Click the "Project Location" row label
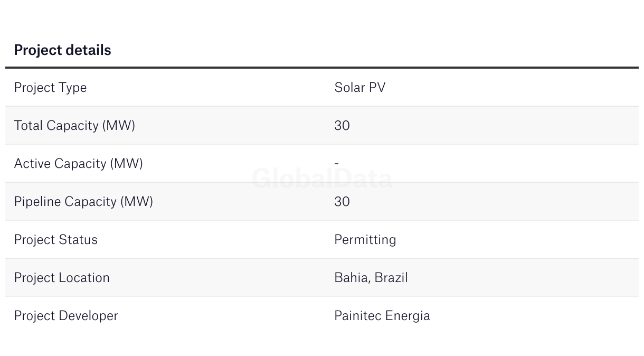Viewport: 644px width, 356px height. click(x=62, y=278)
